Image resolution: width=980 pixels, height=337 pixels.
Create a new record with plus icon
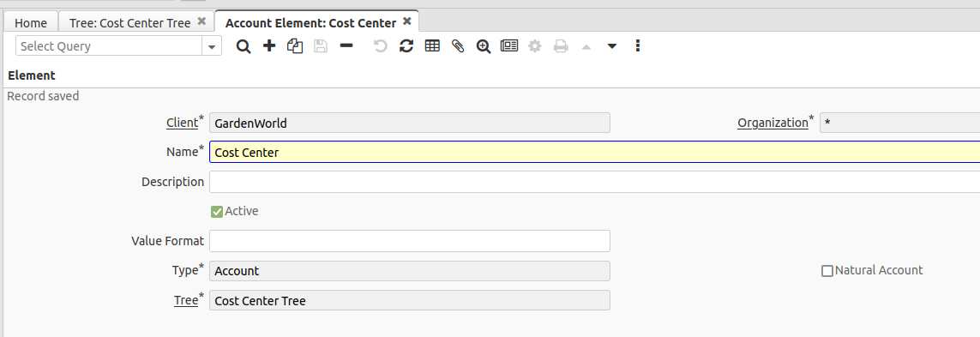pos(269,45)
